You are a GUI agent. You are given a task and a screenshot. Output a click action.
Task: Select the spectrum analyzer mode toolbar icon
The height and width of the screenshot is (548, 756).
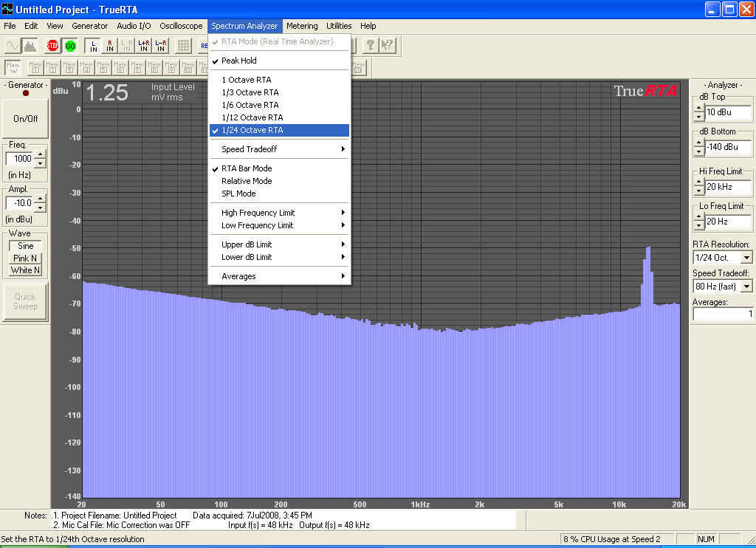click(30, 46)
